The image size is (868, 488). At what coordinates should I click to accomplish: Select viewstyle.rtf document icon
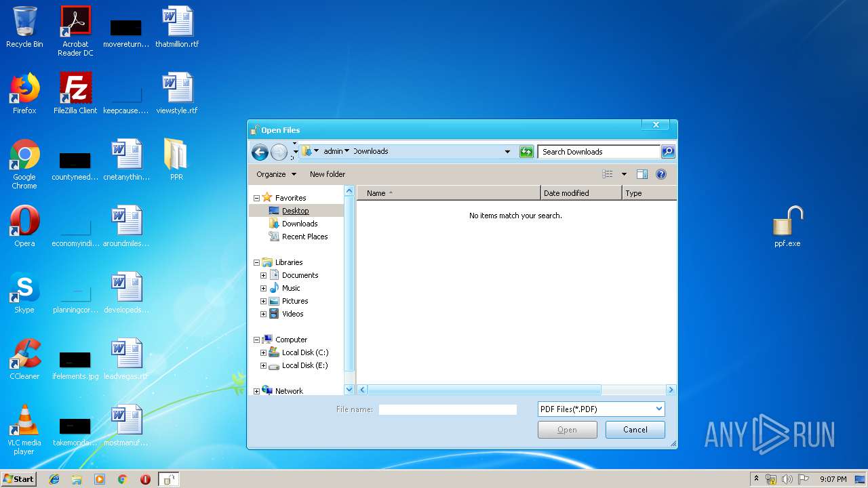coord(177,94)
